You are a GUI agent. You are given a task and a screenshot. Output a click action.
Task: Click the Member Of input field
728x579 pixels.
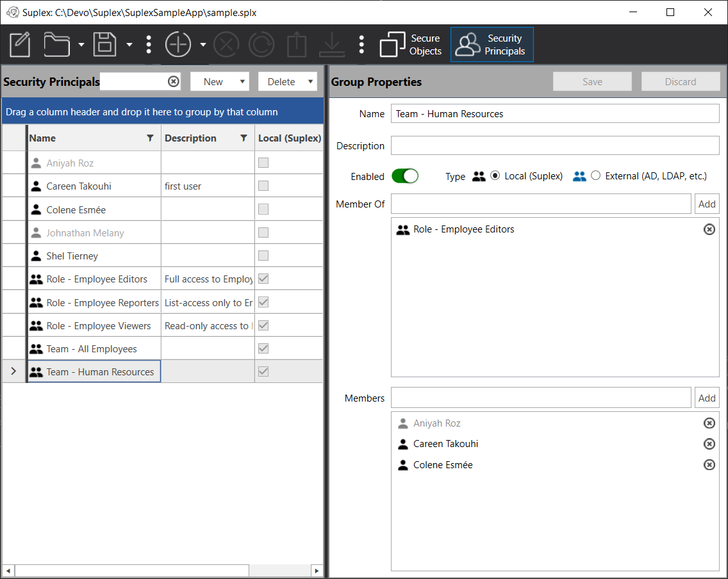(x=541, y=204)
